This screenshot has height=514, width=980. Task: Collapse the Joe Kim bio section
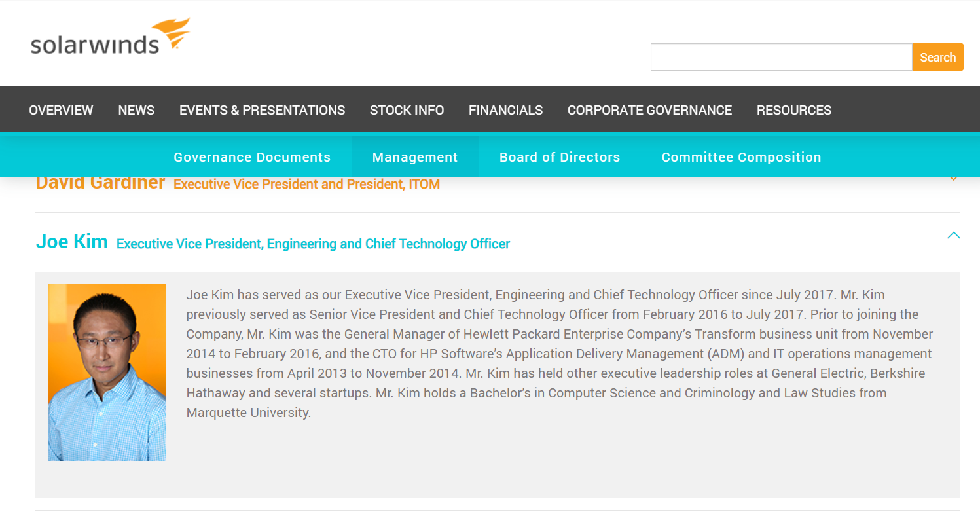tap(954, 235)
